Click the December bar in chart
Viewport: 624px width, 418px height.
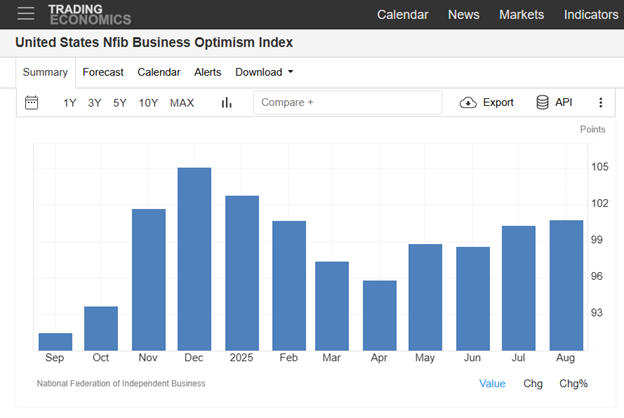[x=194, y=258]
